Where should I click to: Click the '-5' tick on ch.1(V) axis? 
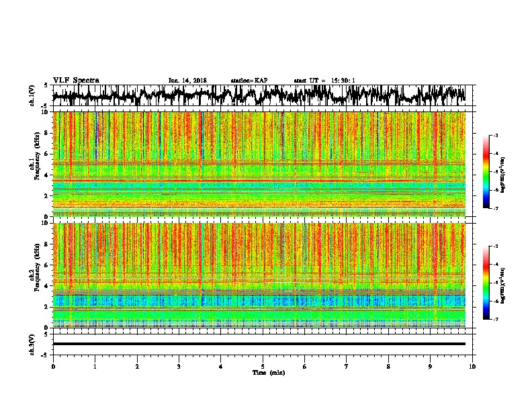coord(45,106)
